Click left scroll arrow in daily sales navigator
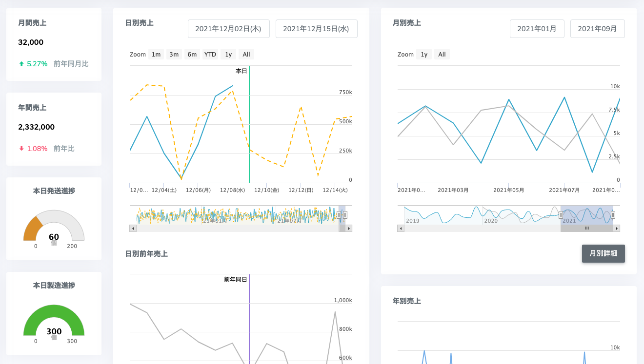Screen dimensions: 644x364 tap(133, 228)
